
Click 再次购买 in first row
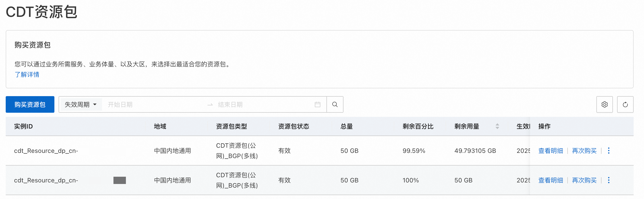(x=584, y=151)
